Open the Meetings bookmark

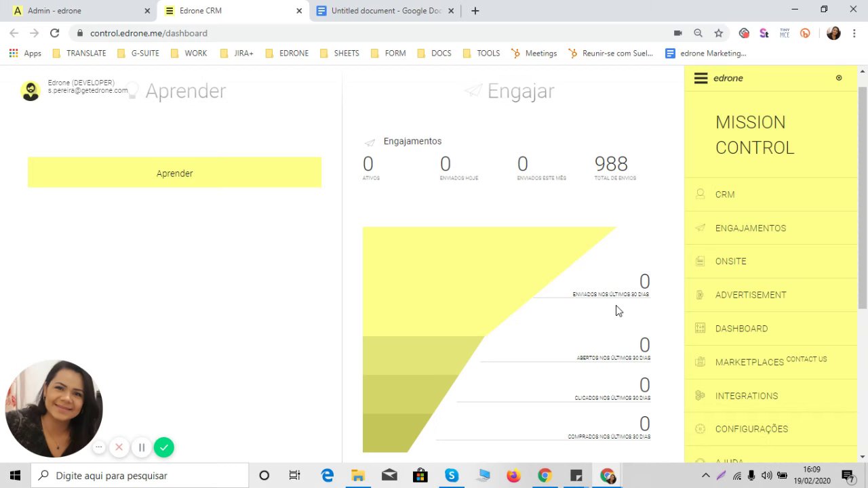click(x=534, y=53)
